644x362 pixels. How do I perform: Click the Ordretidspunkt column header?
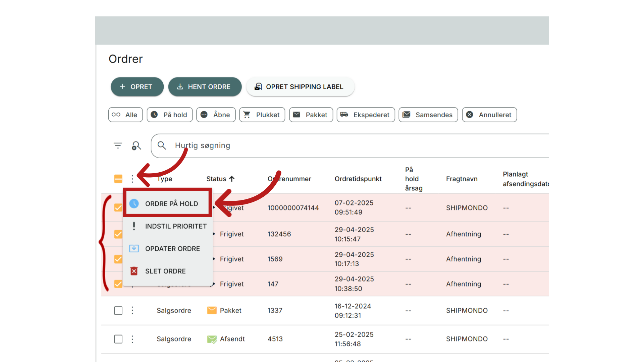tap(358, 179)
